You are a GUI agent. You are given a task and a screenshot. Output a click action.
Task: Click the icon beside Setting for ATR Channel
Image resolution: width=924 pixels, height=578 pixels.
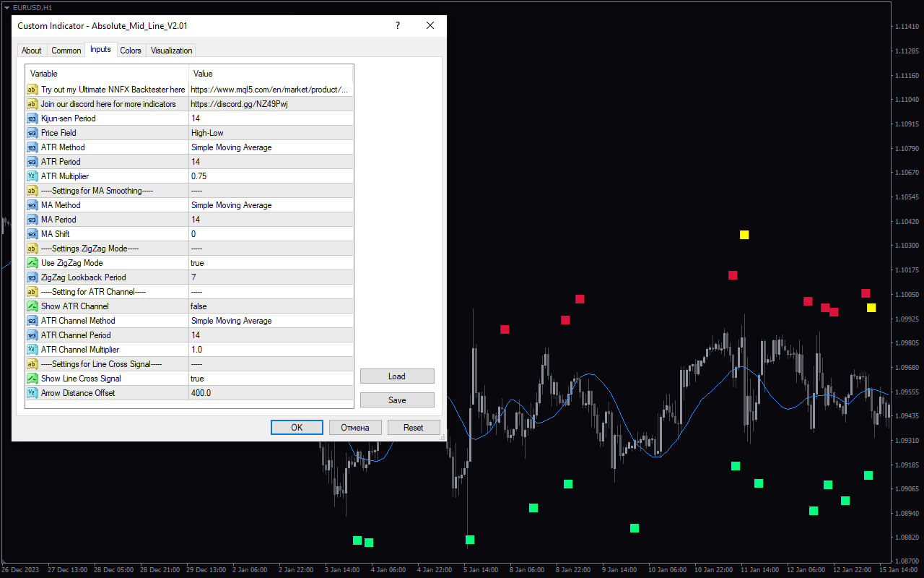point(32,292)
